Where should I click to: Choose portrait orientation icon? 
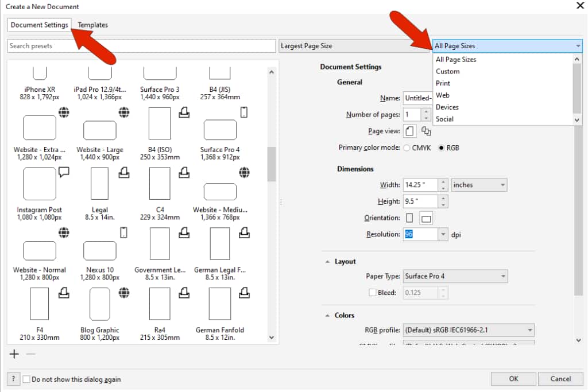point(409,218)
